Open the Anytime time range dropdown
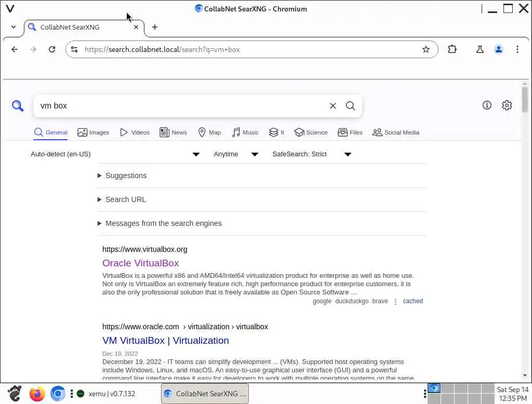Image resolution: width=532 pixels, height=404 pixels. click(x=236, y=154)
